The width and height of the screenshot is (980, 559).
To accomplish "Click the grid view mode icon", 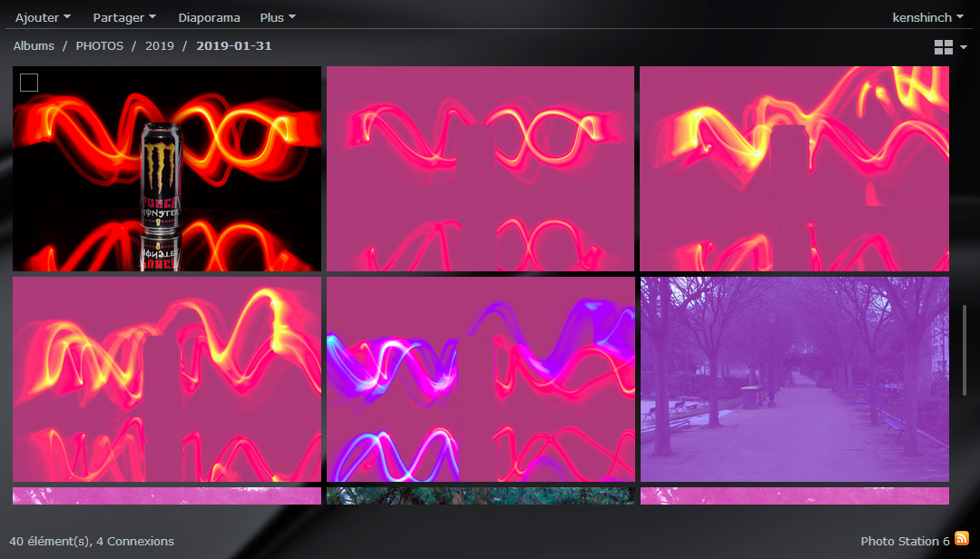I will coord(943,47).
